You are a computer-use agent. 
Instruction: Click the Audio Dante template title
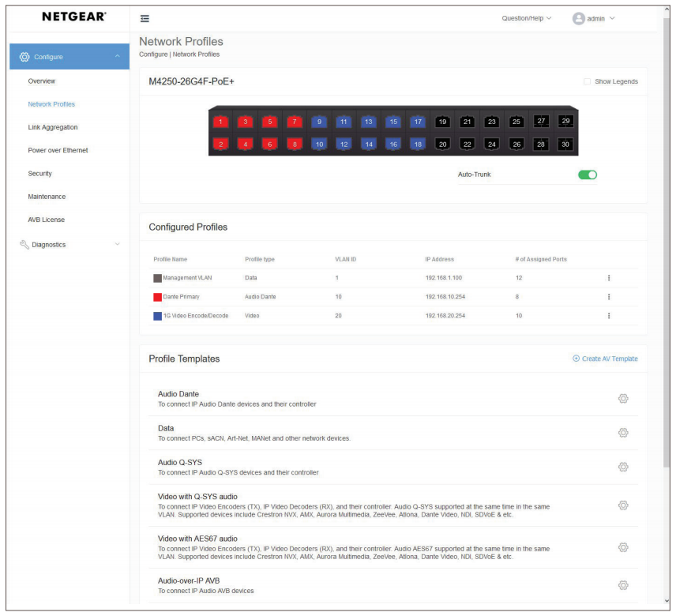click(178, 394)
